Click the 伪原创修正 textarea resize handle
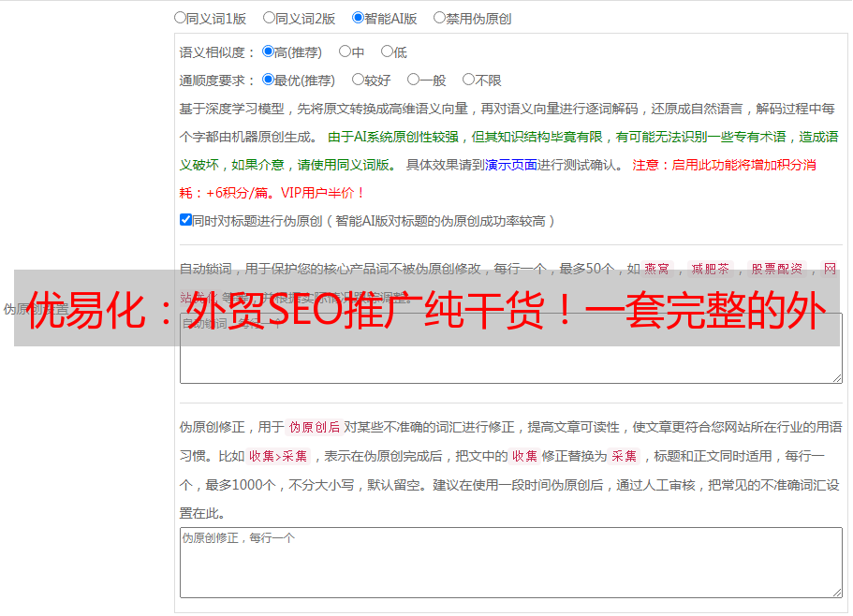 [837, 593]
